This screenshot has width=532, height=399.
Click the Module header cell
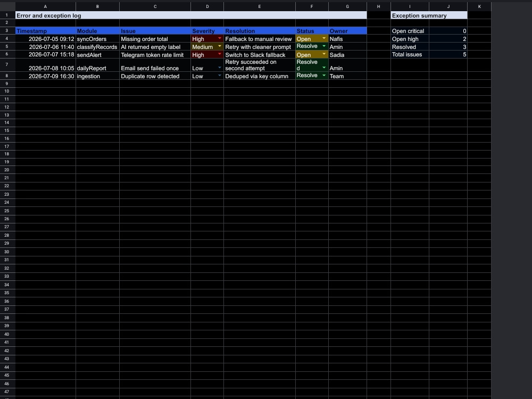coord(97,30)
